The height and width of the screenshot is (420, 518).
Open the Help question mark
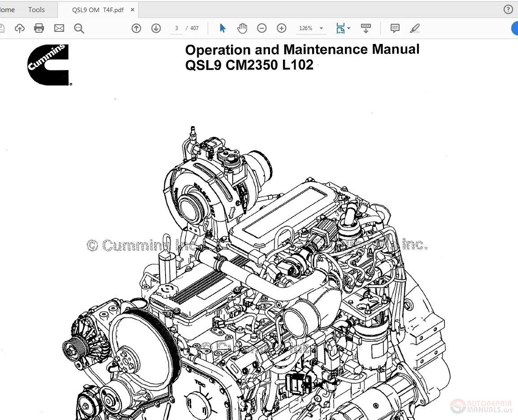coord(508,9)
